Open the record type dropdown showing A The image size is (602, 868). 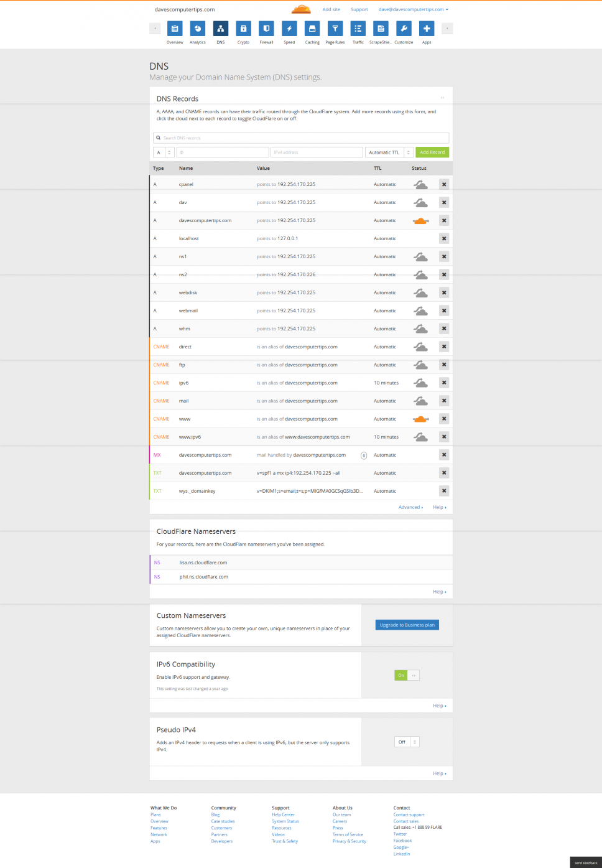164,152
